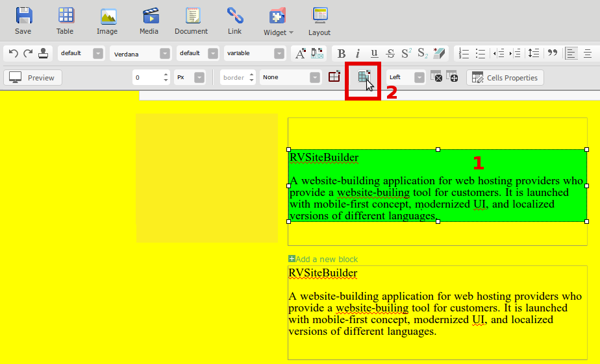This screenshot has width=600, height=364.
Task: Click the Media icon
Action: [x=149, y=21]
